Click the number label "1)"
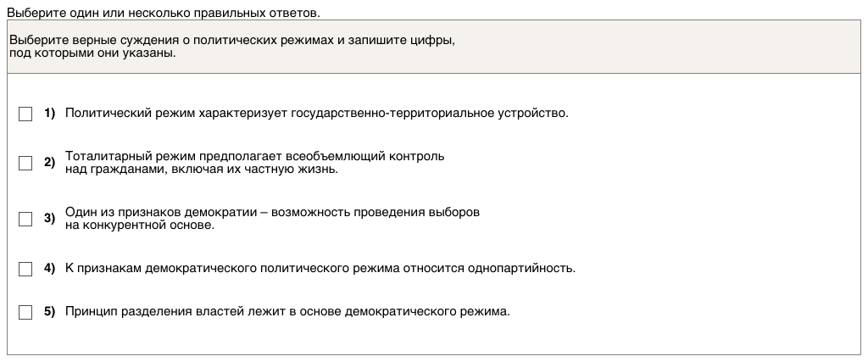This screenshot has width=868, height=362. [49, 114]
